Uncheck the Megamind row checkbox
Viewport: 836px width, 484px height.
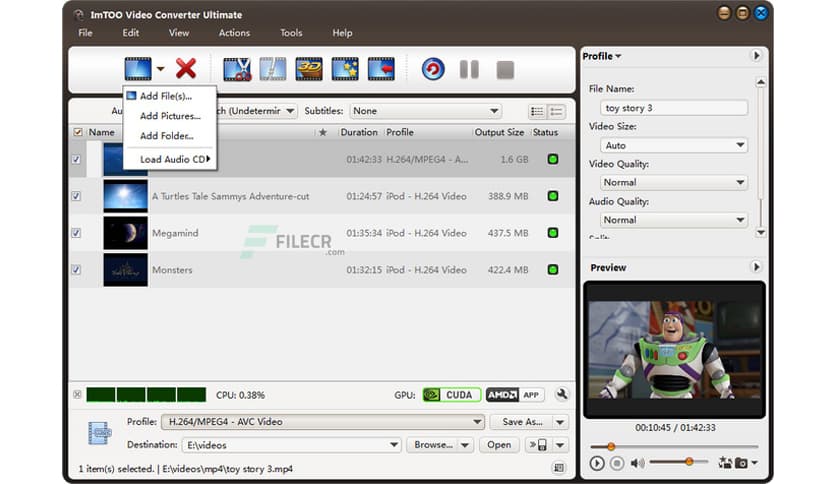(x=76, y=233)
